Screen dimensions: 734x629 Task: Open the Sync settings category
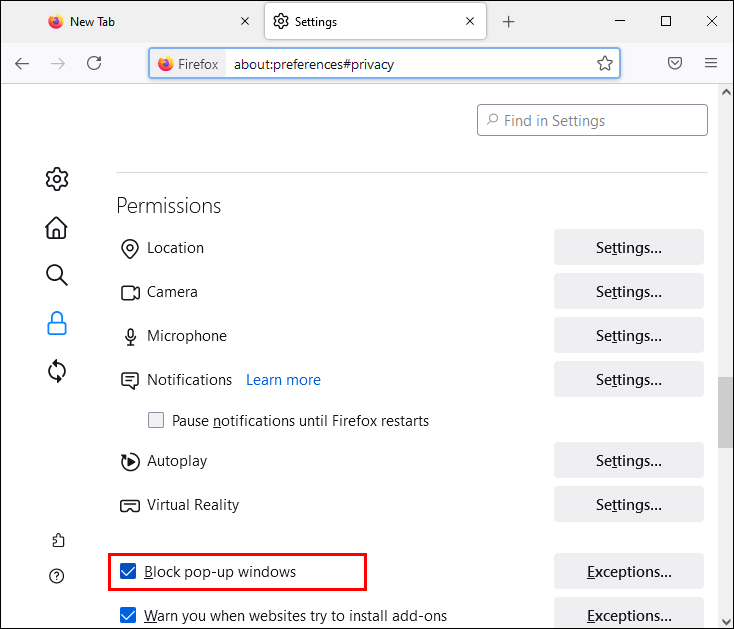57,371
